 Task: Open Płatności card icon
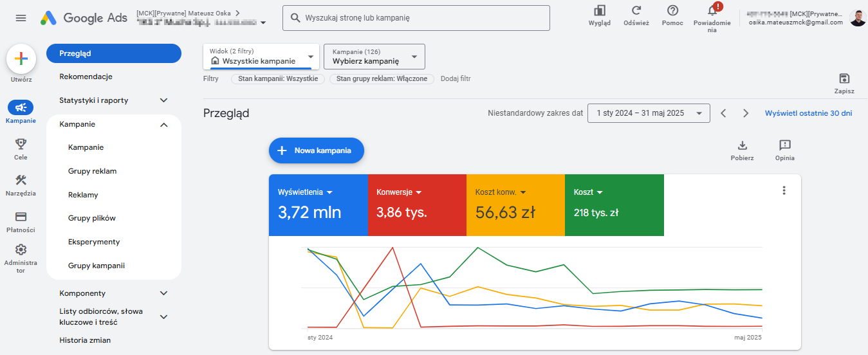coord(21,217)
